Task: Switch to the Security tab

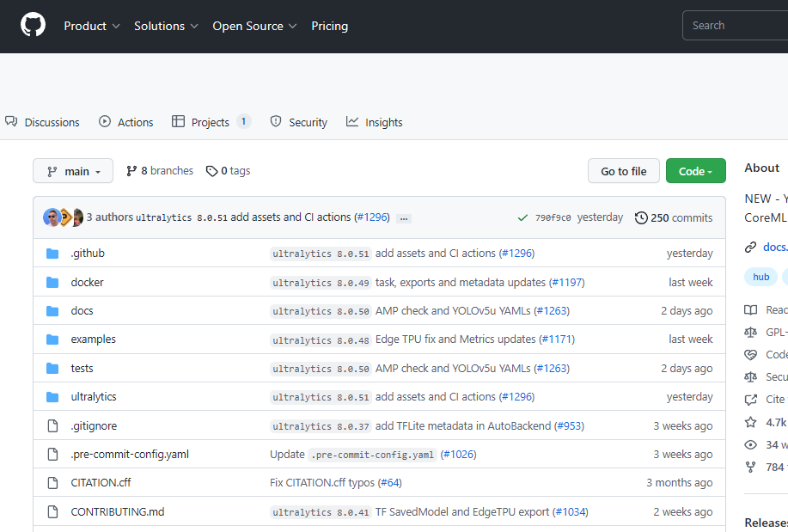Action: (298, 122)
